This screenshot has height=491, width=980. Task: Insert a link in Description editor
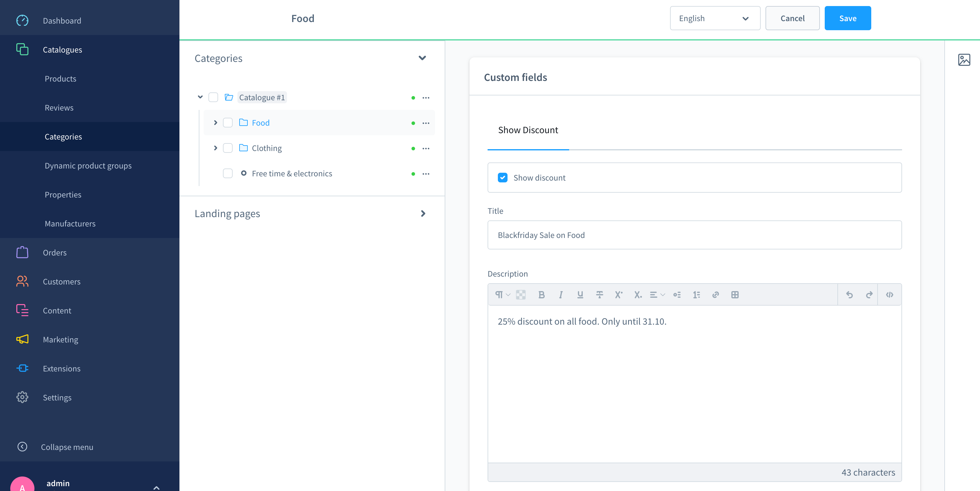716,295
